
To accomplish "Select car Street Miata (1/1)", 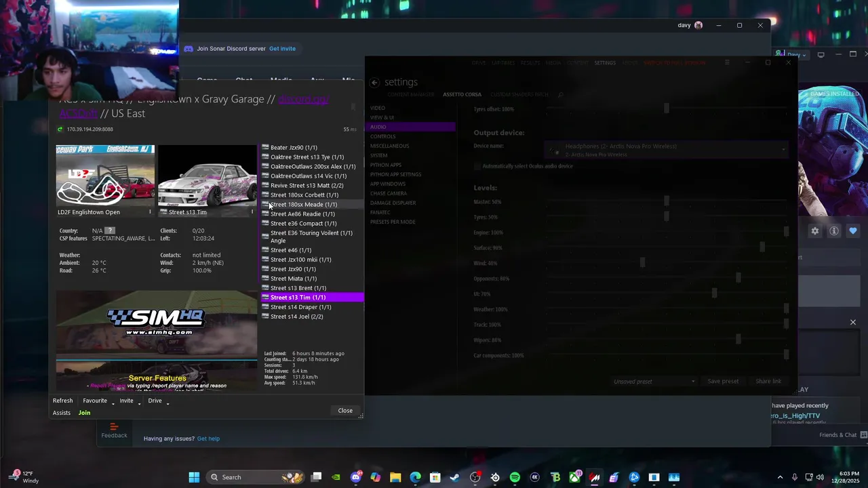I will (313, 279).
